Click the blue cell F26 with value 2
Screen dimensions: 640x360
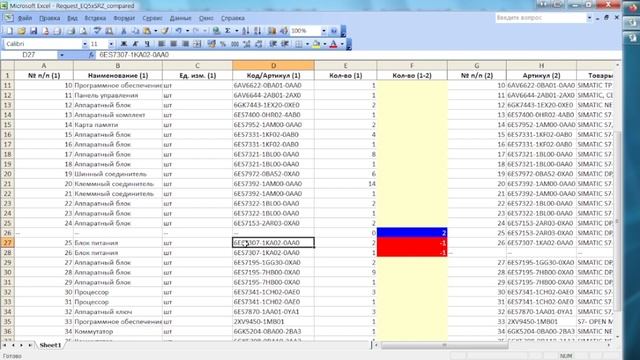point(412,233)
